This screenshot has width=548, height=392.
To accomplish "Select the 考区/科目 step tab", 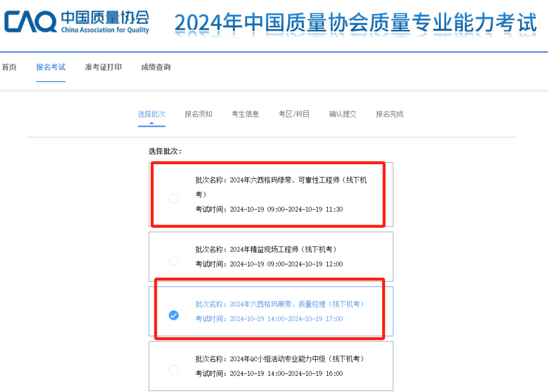I will click(x=294, y=114).
